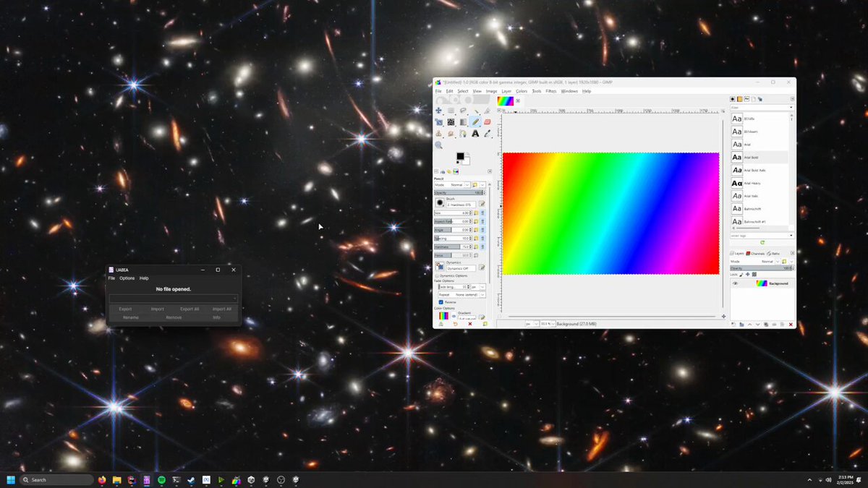Toggle the Reverse checkbox

pos(441,302)
